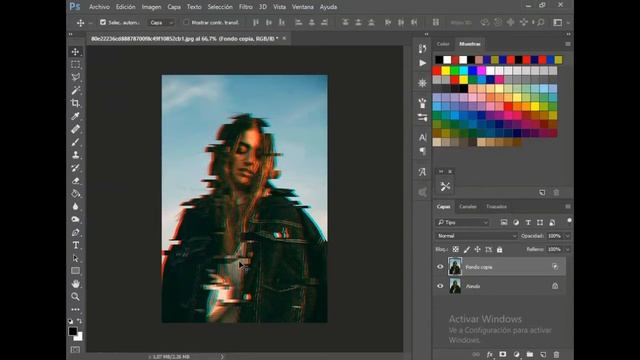The width and height of the screenshot is (640, 360).
Task: Select the Fondo layer thumbnail
Action: point(455,286)
